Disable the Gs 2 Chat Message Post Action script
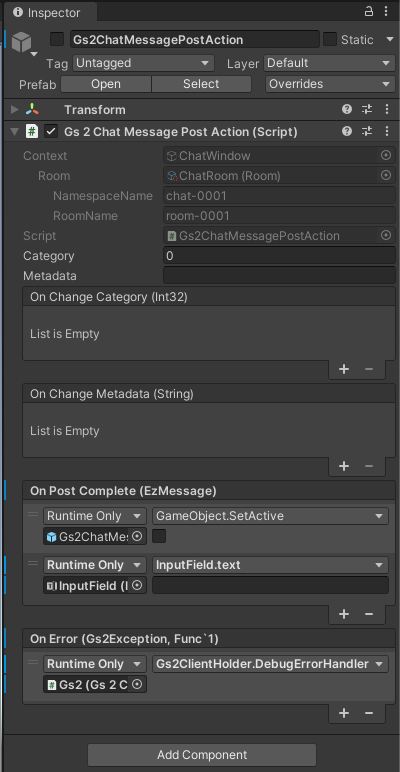400x772 pixels. tap(51, 131)
